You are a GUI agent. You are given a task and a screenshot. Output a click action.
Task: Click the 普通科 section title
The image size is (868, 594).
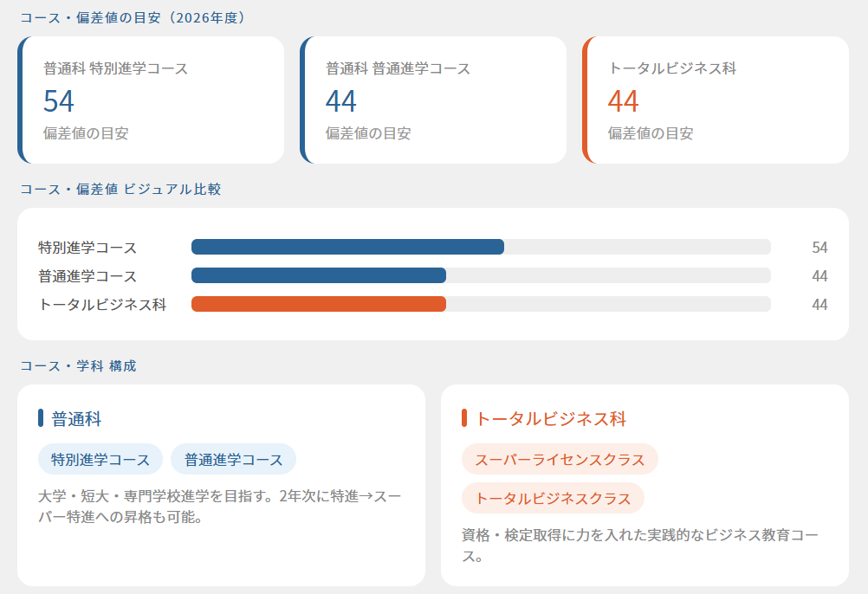coord(76,419)
